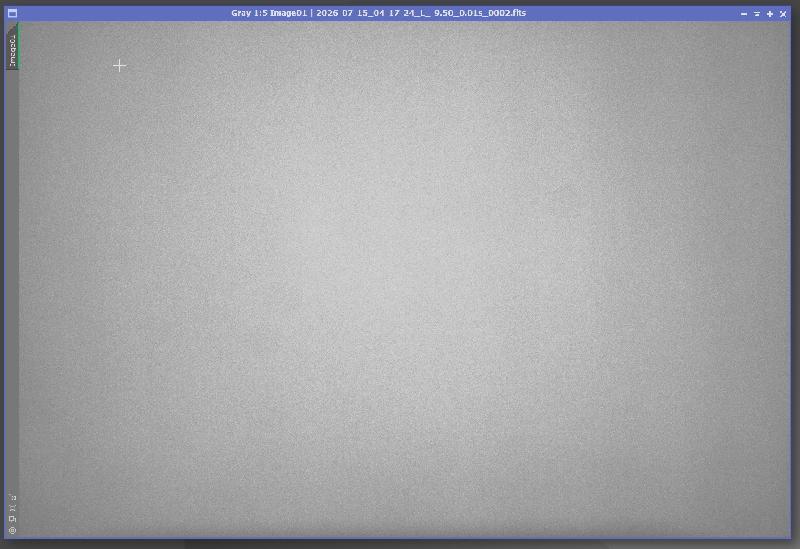800x549 pixels.
Task: Click the zoom-to-fit icon at bottom-left
Action: coord(13,508)
